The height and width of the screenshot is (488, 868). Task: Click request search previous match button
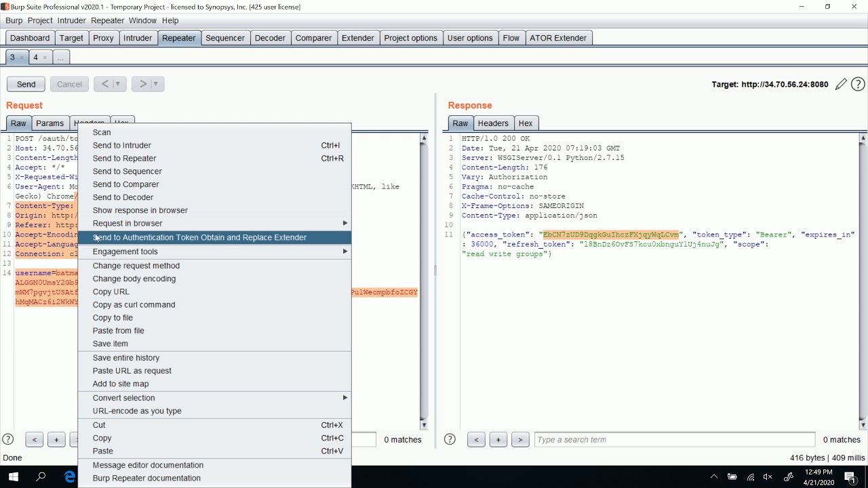(x=34, y=440)
